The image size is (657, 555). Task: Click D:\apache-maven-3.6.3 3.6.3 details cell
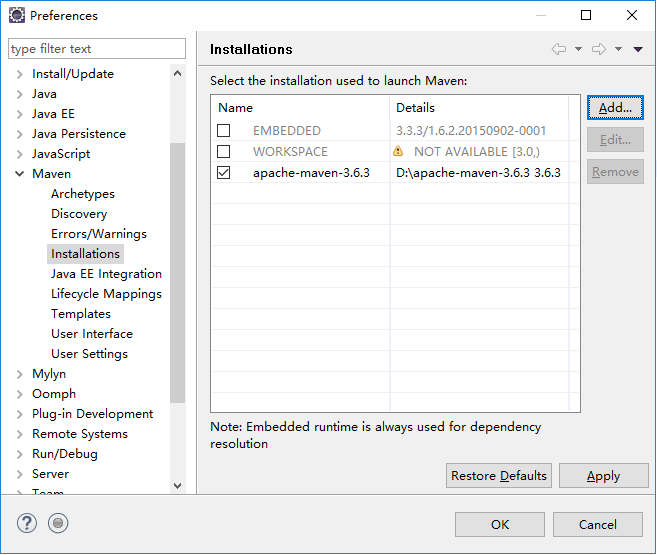(x=478, y=173)
